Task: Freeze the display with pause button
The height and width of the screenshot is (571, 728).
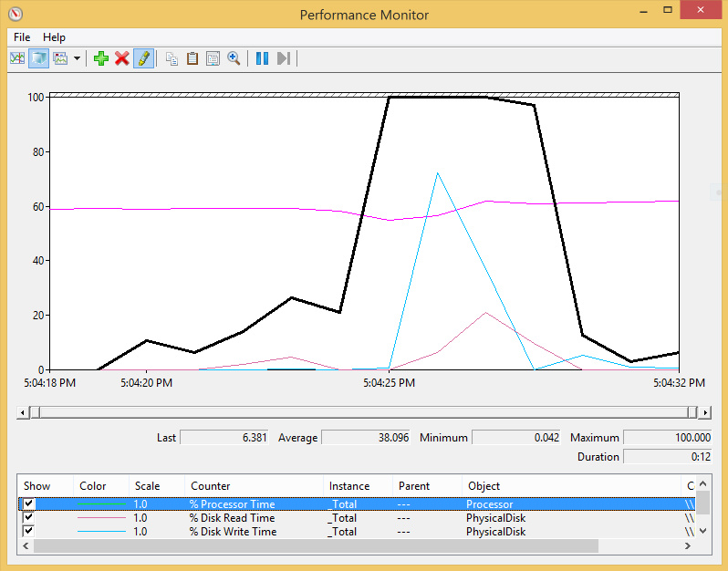Action: coord(262,58)
